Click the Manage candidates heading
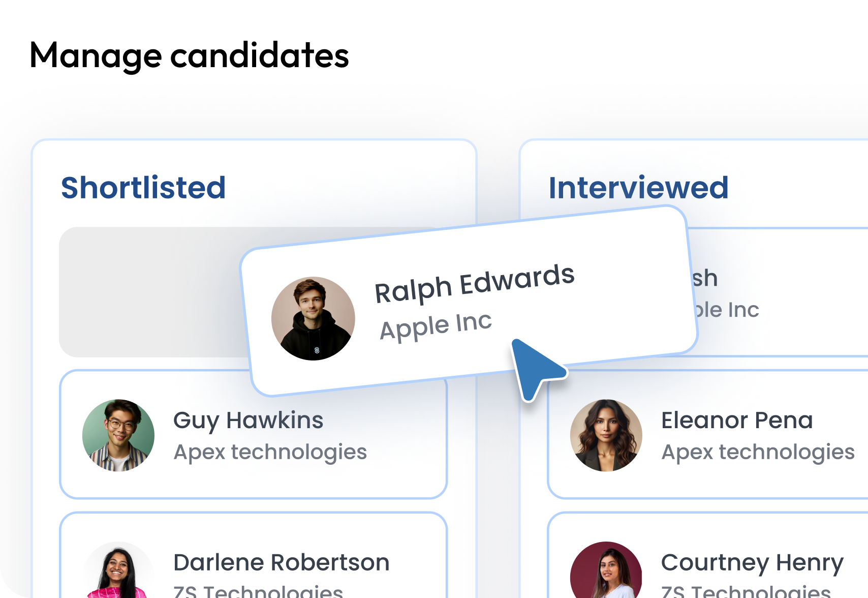Viewport: 868px width, 598px height. (189, 55)
